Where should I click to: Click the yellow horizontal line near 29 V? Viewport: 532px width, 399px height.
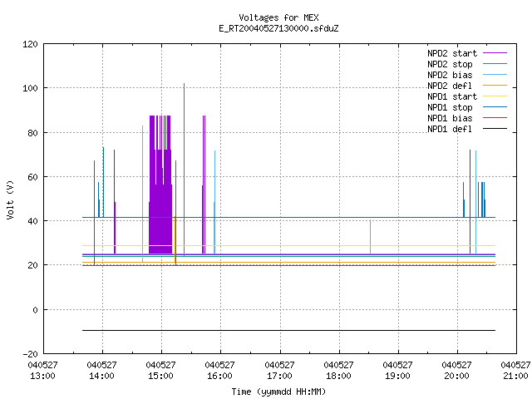click(288, 245)
